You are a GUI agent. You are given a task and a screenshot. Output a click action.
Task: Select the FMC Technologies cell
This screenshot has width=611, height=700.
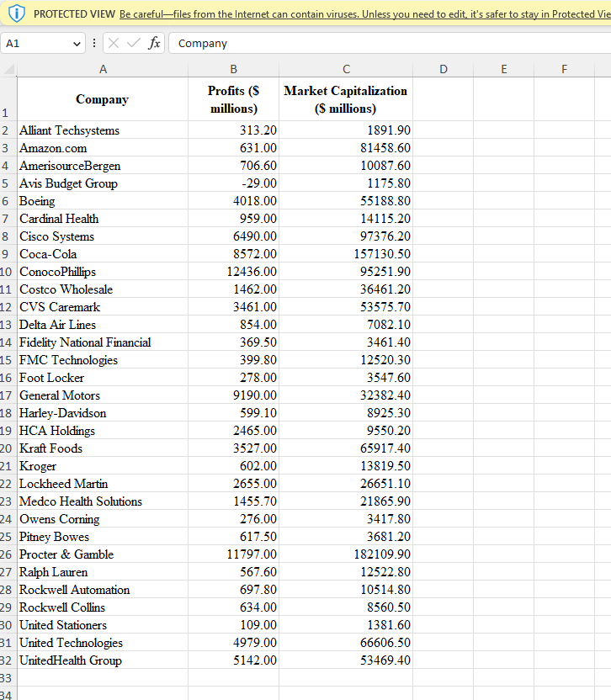click(103, 360)
